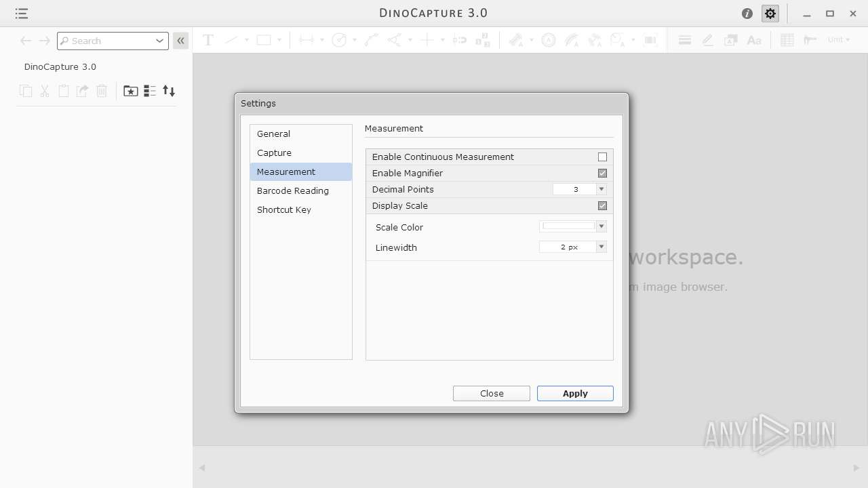
Task: Open the Unit dropdown in toolbar
Action: (839, 40)
